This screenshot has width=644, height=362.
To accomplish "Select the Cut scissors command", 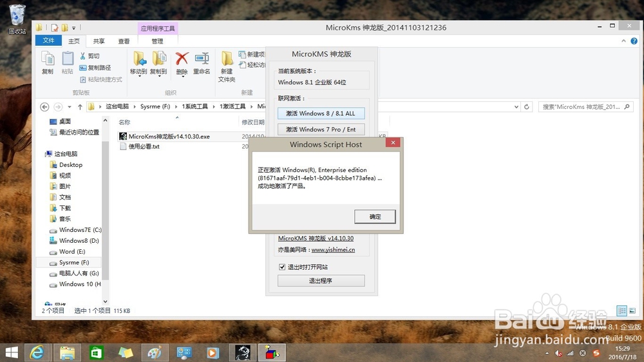I will [90, 56].
